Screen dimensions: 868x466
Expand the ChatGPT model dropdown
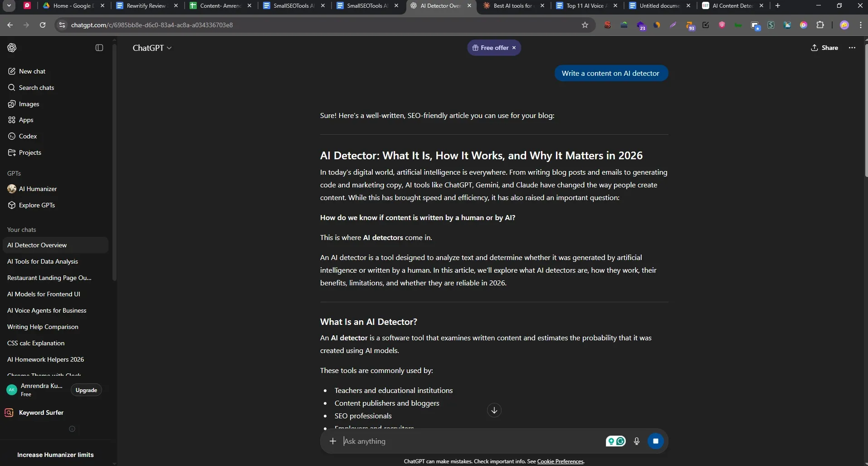click(152, 48)
